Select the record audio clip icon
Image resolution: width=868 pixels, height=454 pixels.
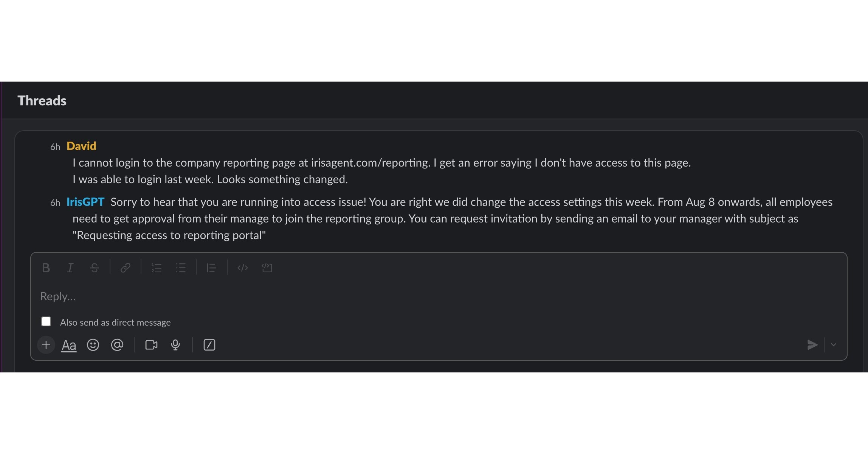click(x=175, y=345)
